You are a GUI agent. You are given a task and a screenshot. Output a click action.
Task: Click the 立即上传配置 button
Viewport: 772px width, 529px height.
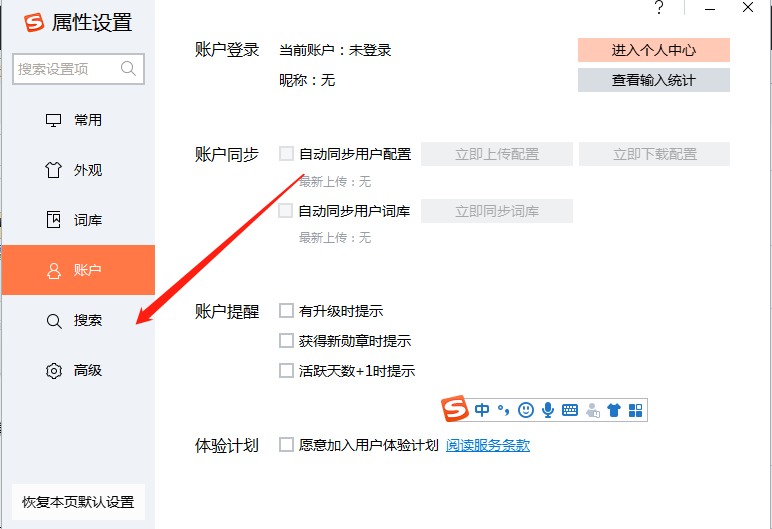pos(497,154)
